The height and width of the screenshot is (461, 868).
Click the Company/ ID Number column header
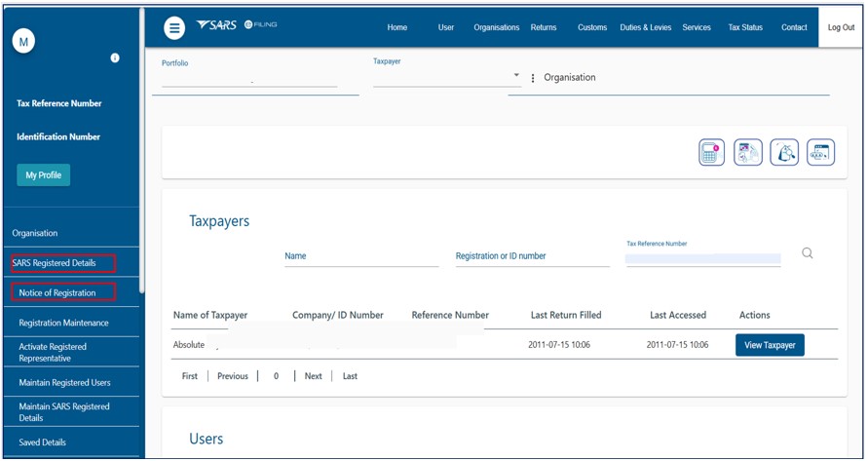[x=338, y=315]
